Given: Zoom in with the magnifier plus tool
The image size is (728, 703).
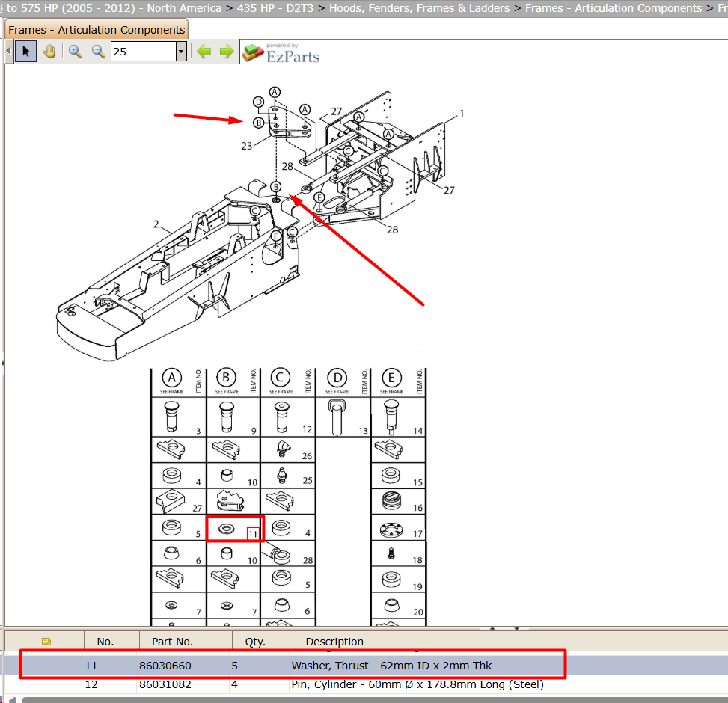Looking at the screenshot, I should pyautogui.click(x=76, y=51).
